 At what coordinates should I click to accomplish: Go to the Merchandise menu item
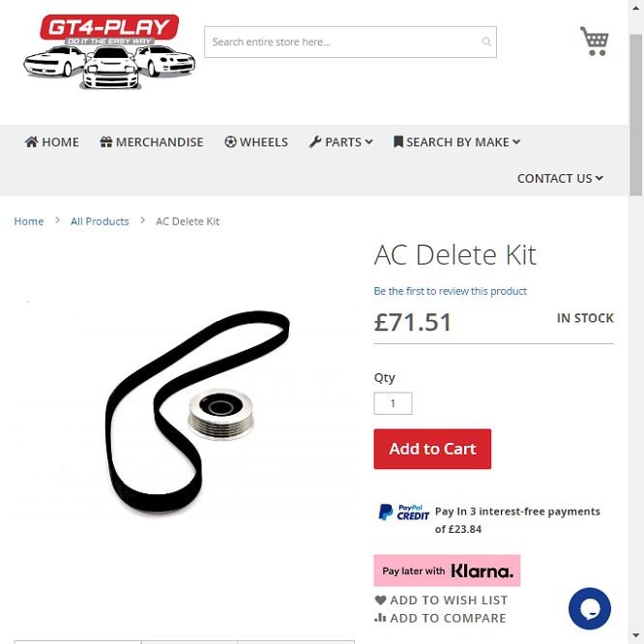point(152,142)
